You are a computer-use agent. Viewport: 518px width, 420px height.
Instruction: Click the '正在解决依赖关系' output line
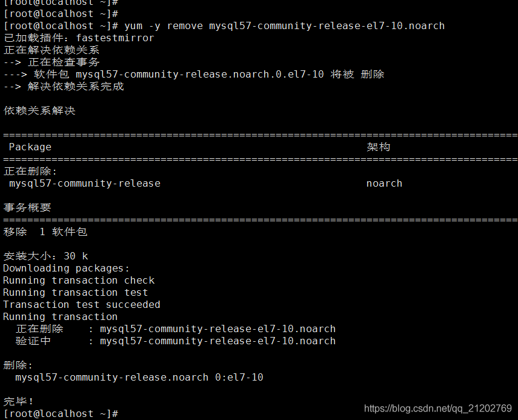pos(51,50)
